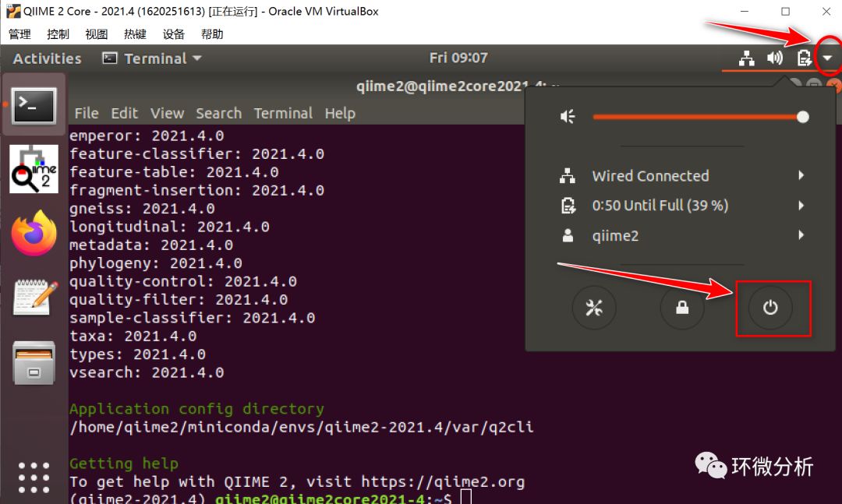
Task: Click the Wired Connected network icon
Action: click(568, 175)
